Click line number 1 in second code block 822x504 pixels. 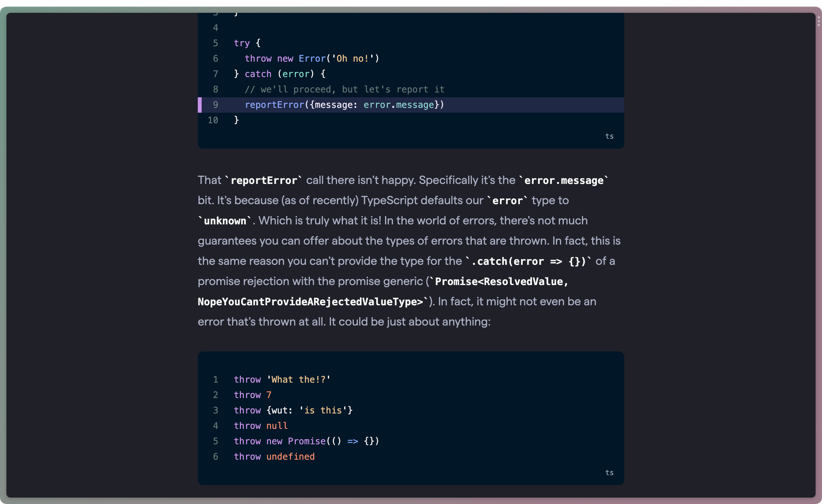(215, 379)
